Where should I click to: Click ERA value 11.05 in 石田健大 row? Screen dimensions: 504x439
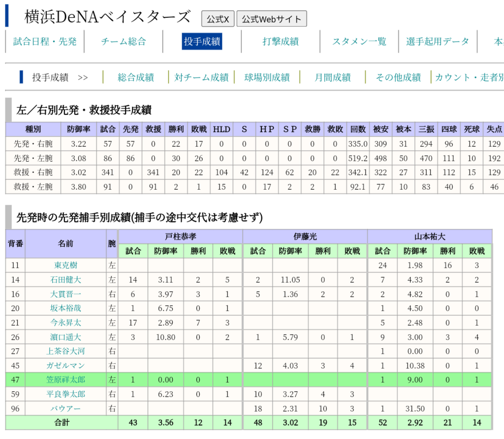pos(290,280)
